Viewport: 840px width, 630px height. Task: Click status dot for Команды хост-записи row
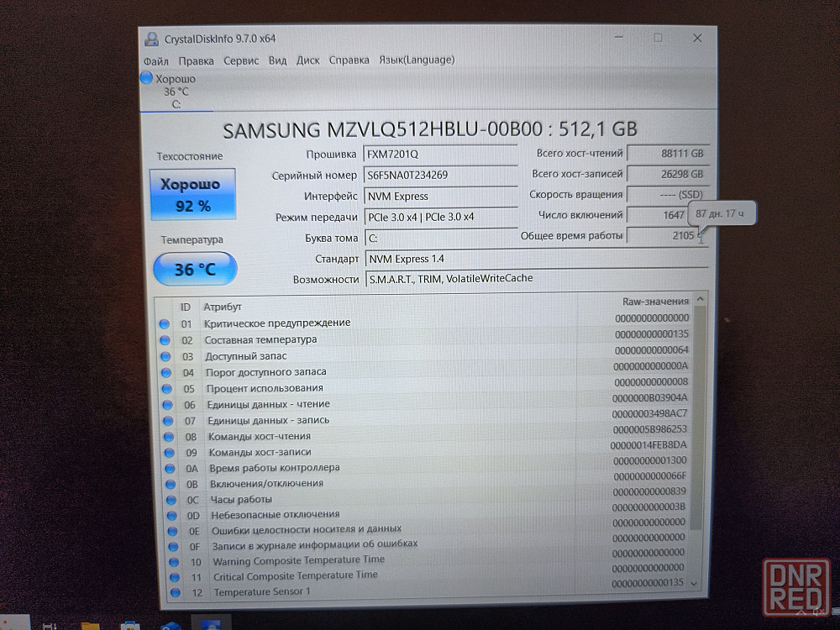[x=170, y=453]
